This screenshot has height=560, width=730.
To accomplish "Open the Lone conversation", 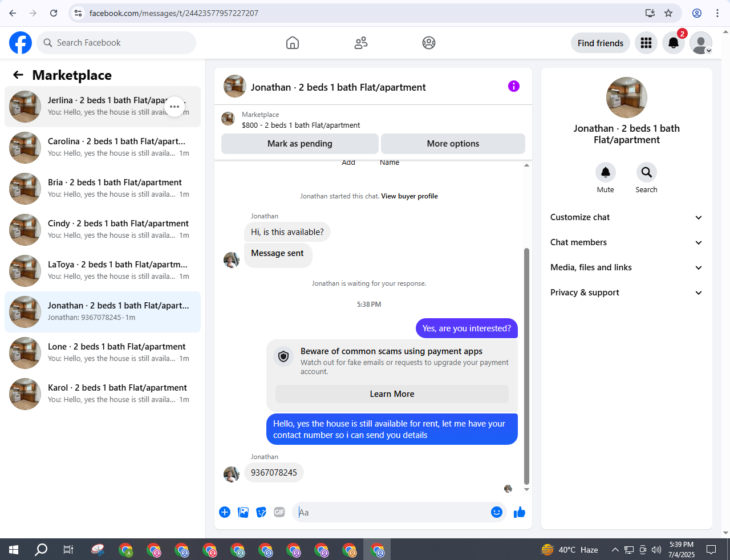I will [103, 353].
